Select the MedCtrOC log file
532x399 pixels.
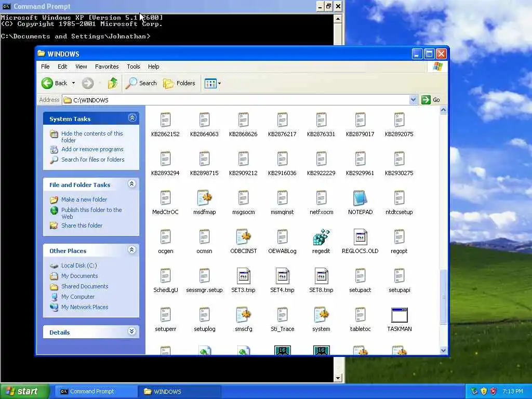coord(165,198)
